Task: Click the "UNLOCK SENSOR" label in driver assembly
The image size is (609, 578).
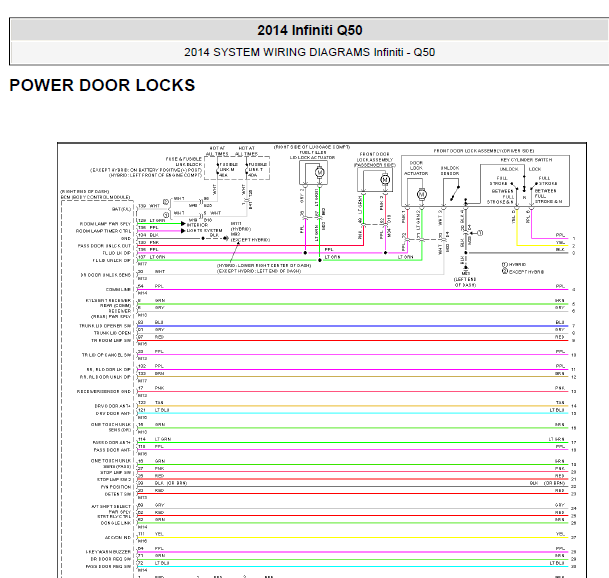Action: tap(450, 171)
